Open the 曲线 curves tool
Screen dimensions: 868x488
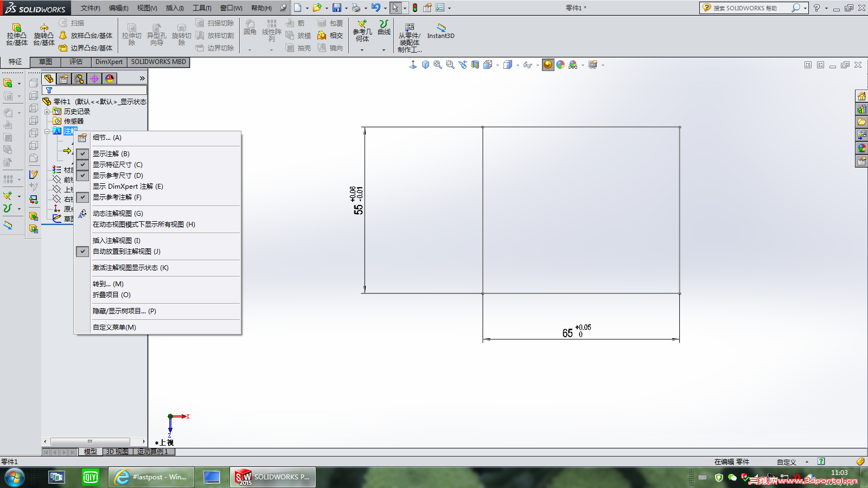click(384, 28)
